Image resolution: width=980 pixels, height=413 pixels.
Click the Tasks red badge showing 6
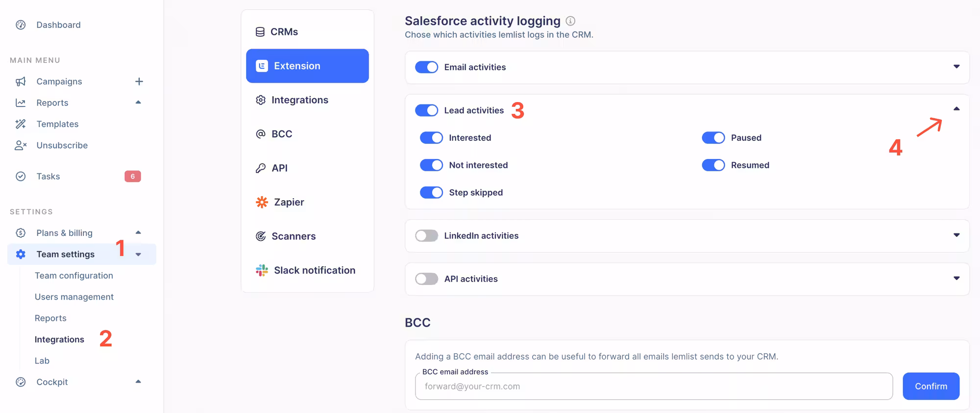pyautogui.click(x=132, y=177)
